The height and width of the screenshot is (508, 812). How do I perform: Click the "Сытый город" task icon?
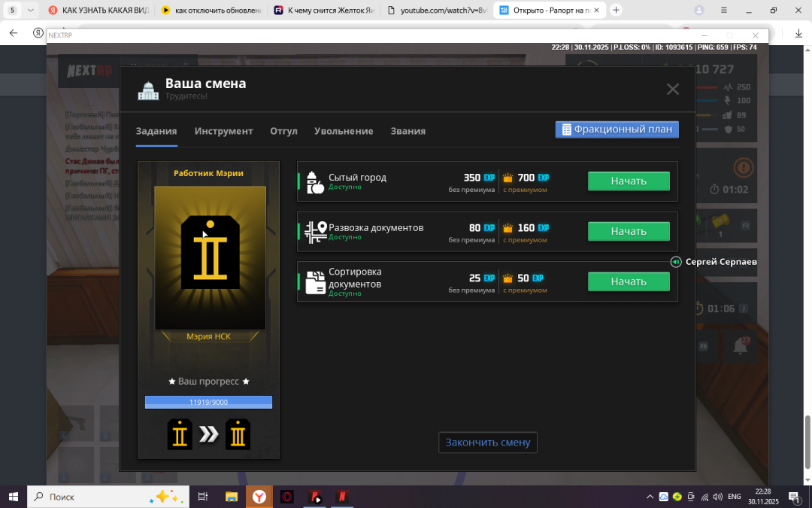click(315, 182)
